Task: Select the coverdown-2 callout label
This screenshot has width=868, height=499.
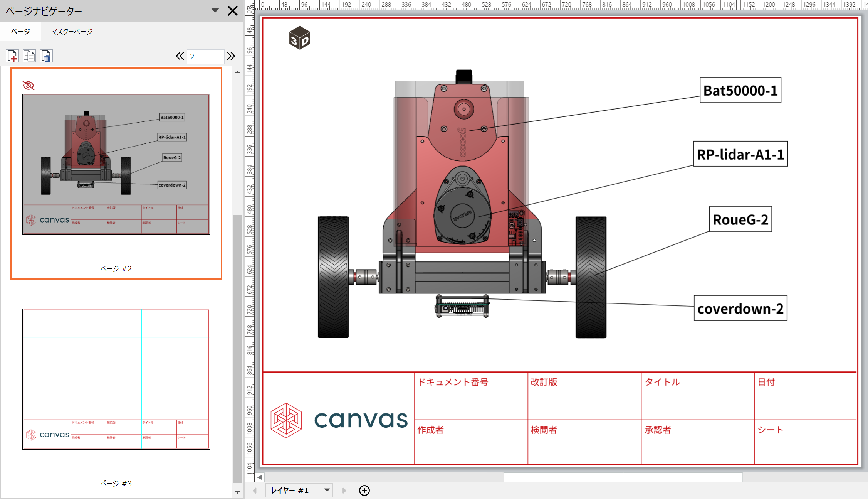Action: pos(740,309)
